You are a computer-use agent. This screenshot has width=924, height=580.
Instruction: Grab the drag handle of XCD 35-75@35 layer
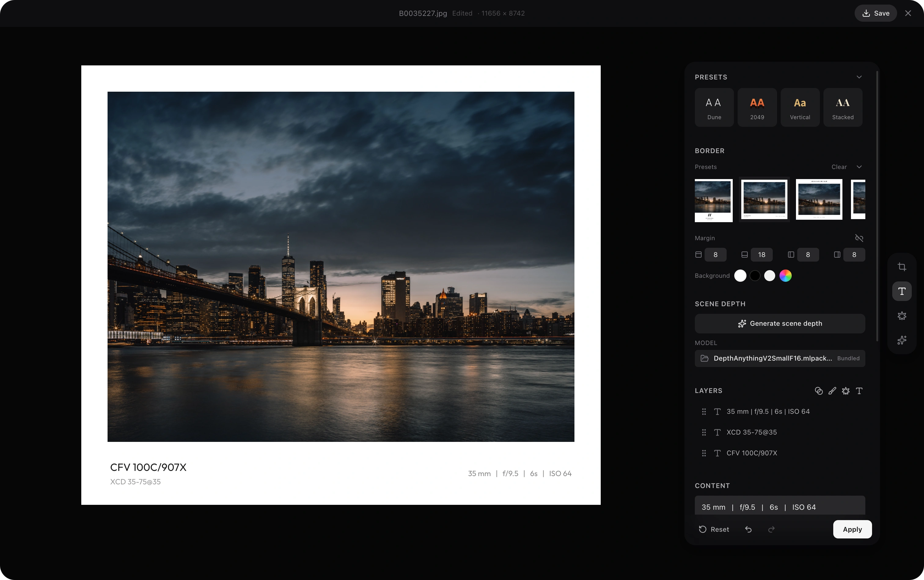tap(704, 432)
